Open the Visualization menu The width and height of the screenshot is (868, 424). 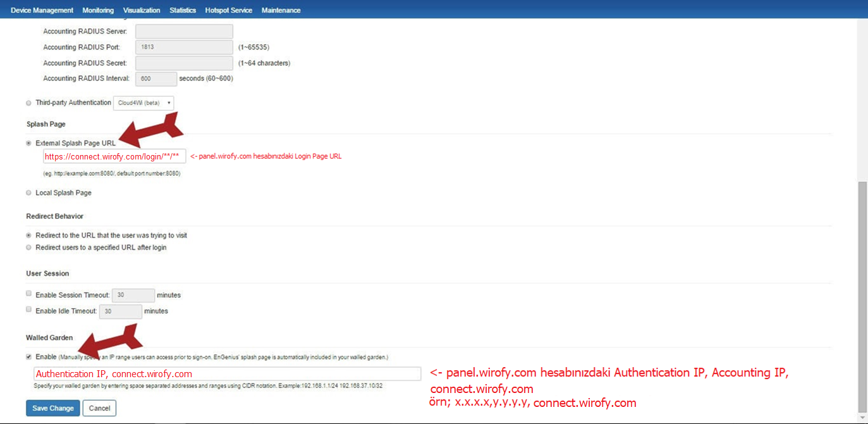142,10
